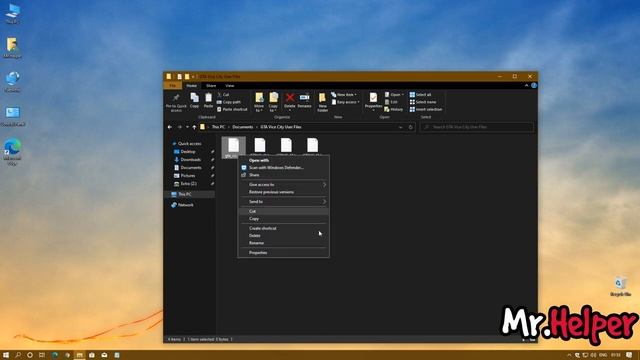Image resolution: width=640 pixels, height=360 pixels.
Task: Click Select all in the ribbon
Action: [420, 95]
